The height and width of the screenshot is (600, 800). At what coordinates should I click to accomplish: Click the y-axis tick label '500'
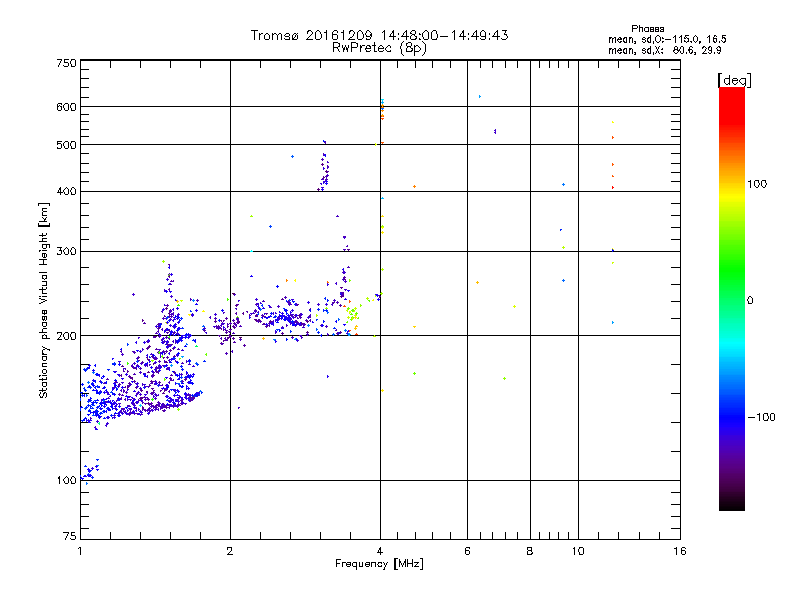coord(66,145)
